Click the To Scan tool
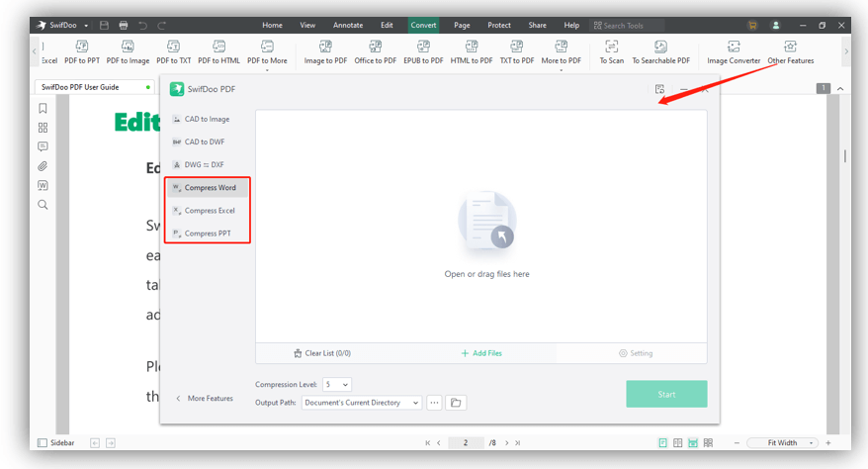This screenshot has height=469, width=868. pos(611,52)
